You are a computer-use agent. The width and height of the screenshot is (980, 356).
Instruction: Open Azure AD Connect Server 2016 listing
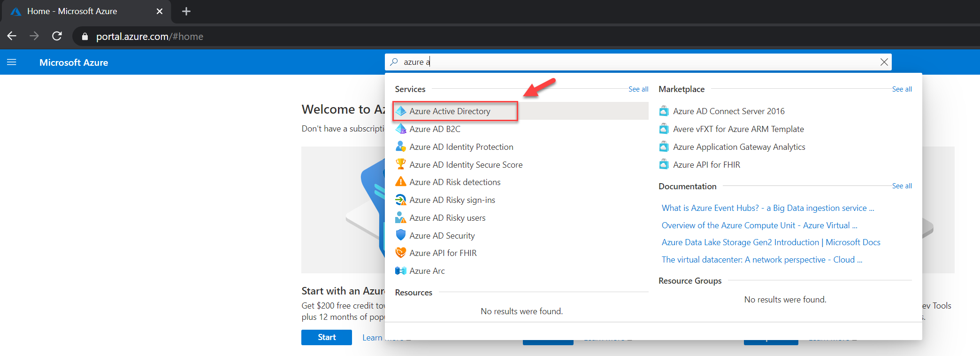[x=729, y=111]
